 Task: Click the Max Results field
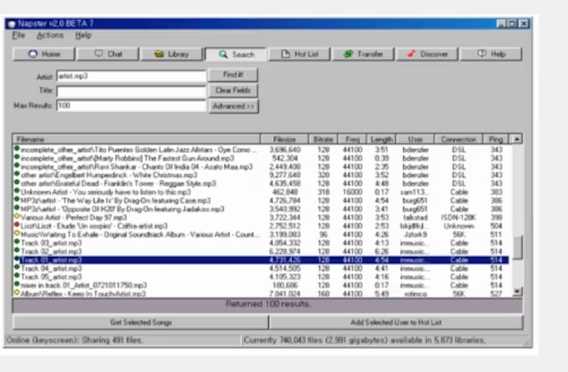(x=131, y=106)
